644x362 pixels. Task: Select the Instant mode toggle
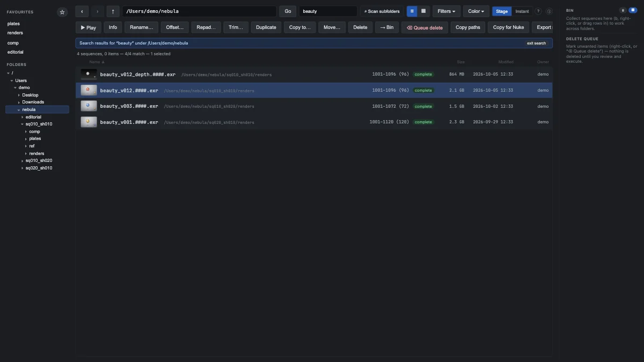522,11
